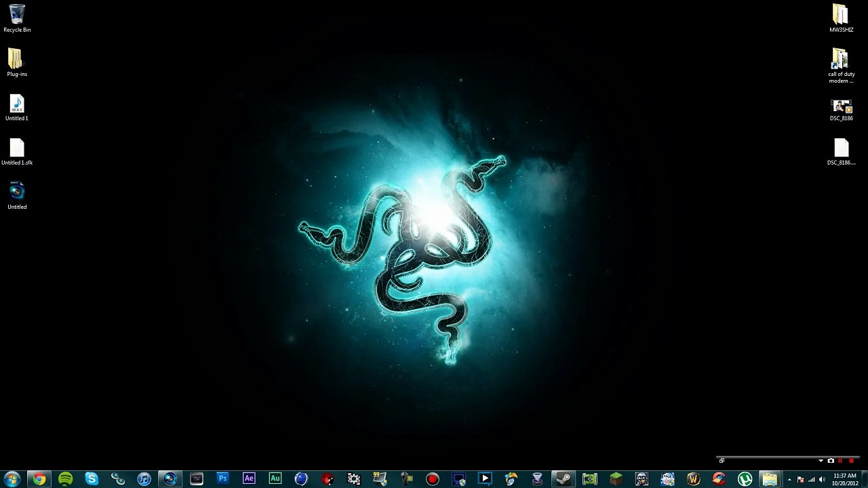This screenshot has height=488, width=868.
Task: Show hidden system tray icons
Action: (789, 480)
